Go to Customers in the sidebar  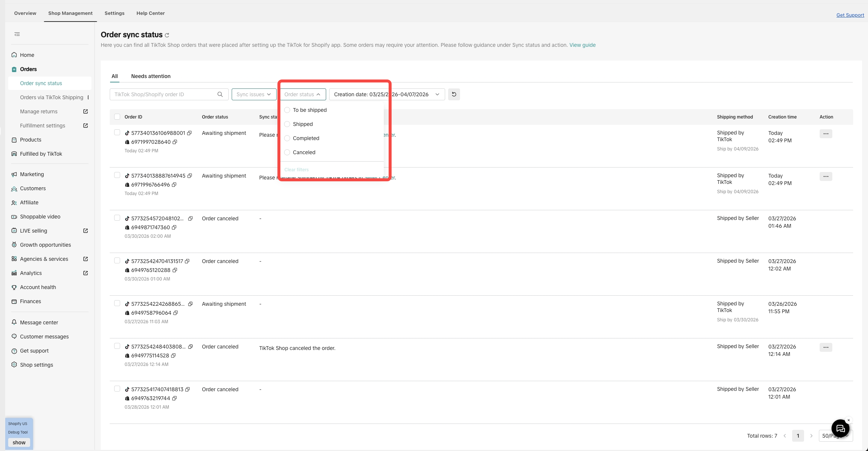(33, 188)
